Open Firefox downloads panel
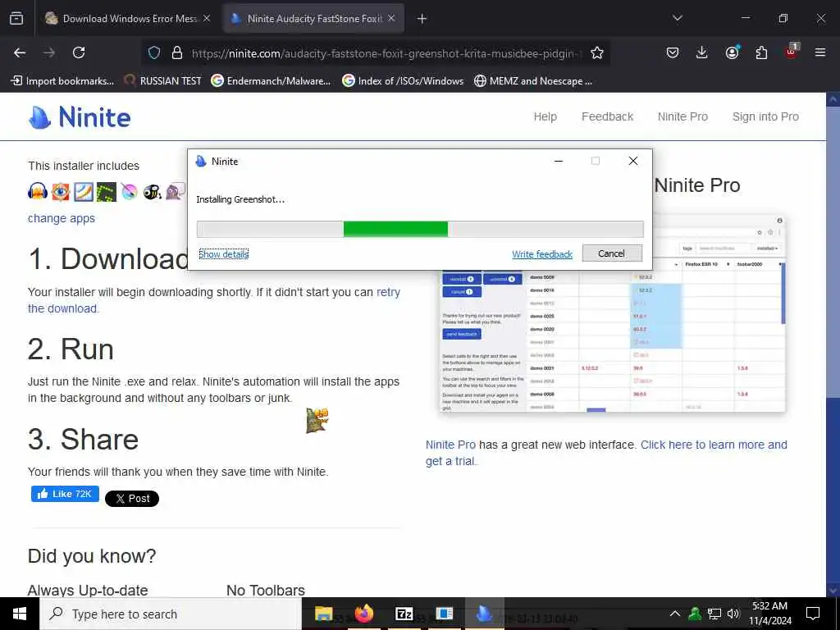 [x=702, y=52]
